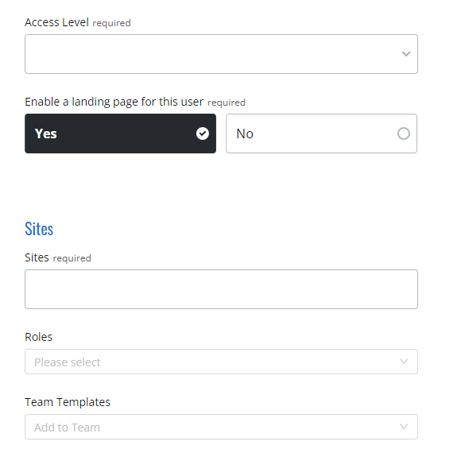Screen dimensions: 469x476
Task: Open the Access Level dropdown field
Action: (221, 54)
